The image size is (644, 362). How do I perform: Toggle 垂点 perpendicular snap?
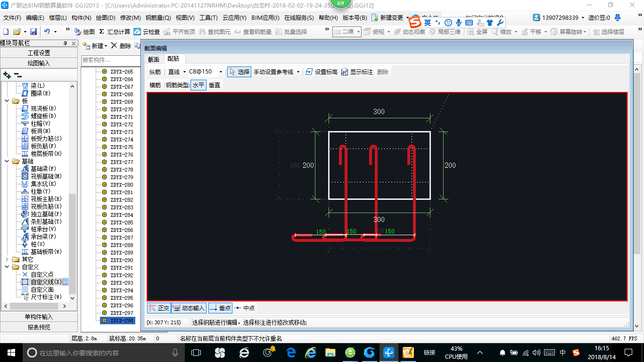(x=220, y=308)
